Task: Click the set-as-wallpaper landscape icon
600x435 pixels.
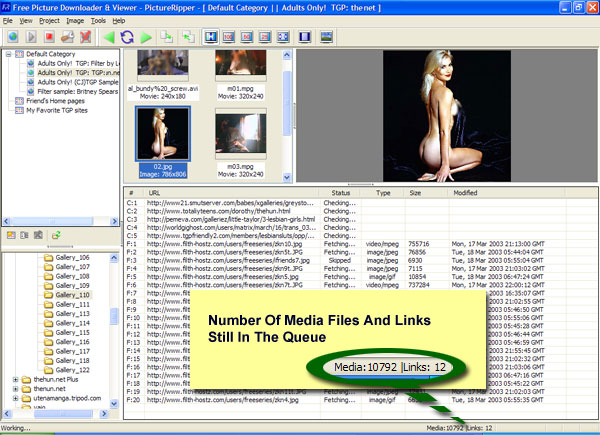Action: tap(326, 37)
